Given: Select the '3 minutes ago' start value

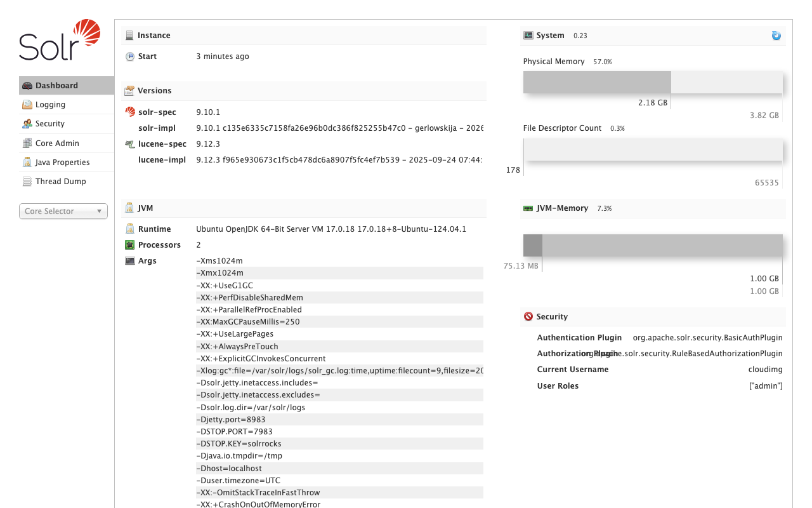Looking at the screenshot, I should 223,57.
